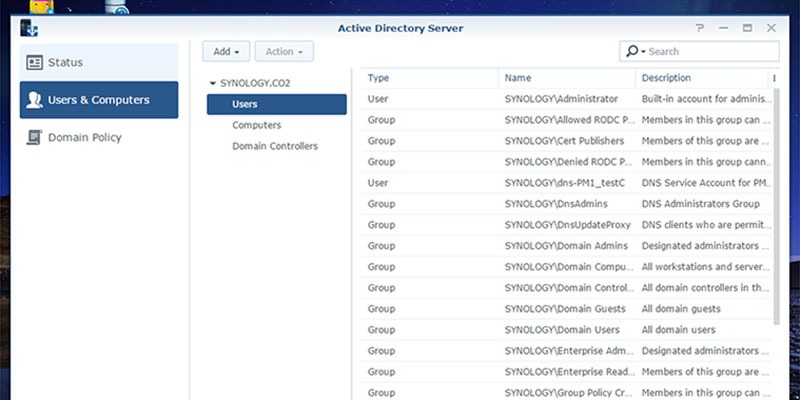Select Domain Controllers tree node
Viewport: 800px width, 400px height.
277,146
